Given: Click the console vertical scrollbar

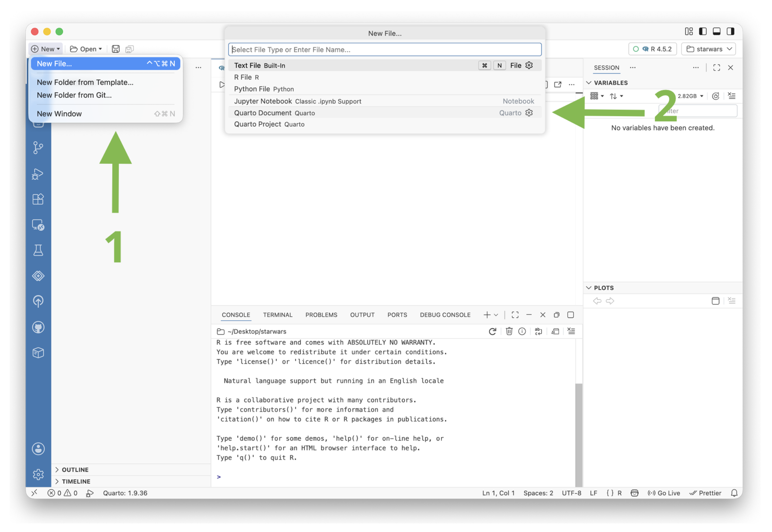Looking at the screenshot, I should [579, 435].
